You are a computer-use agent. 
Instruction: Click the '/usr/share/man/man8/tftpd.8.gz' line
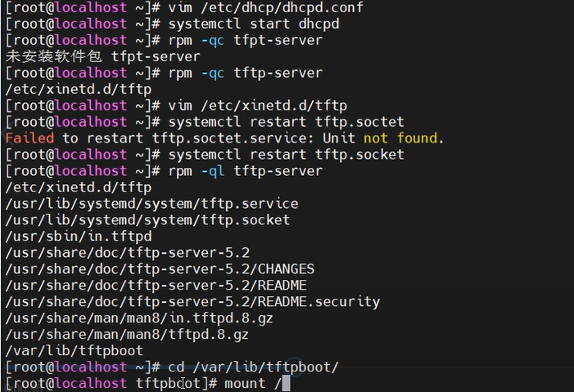[x=127, y=335]
